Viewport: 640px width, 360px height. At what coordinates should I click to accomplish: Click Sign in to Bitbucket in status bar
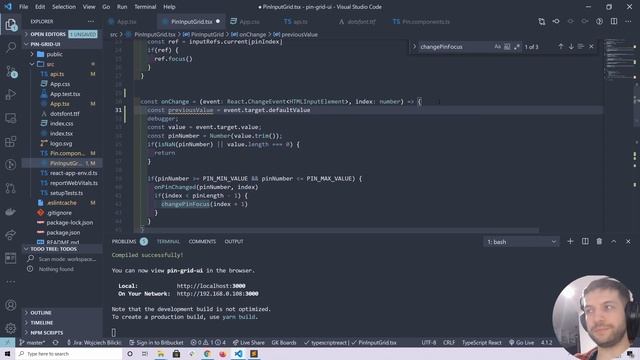pos(156,342)
